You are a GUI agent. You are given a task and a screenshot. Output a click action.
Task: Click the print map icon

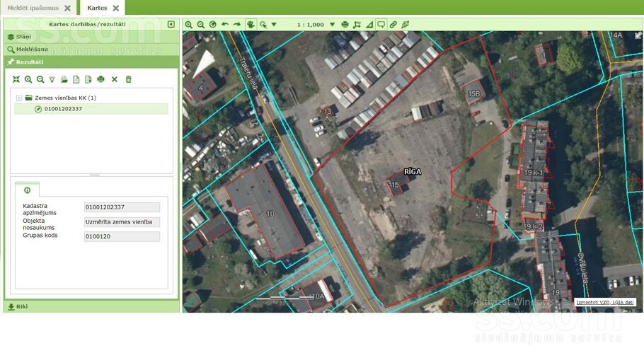(x=345, y=24)
